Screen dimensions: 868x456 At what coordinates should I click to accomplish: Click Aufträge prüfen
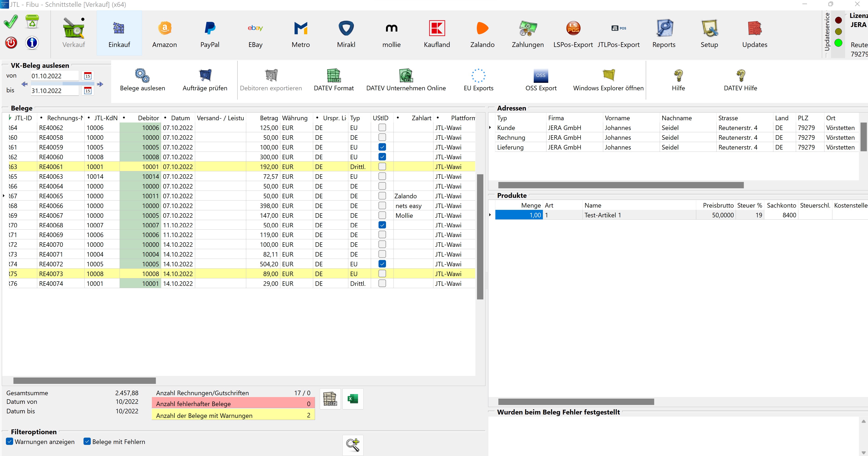coord(205,80)
